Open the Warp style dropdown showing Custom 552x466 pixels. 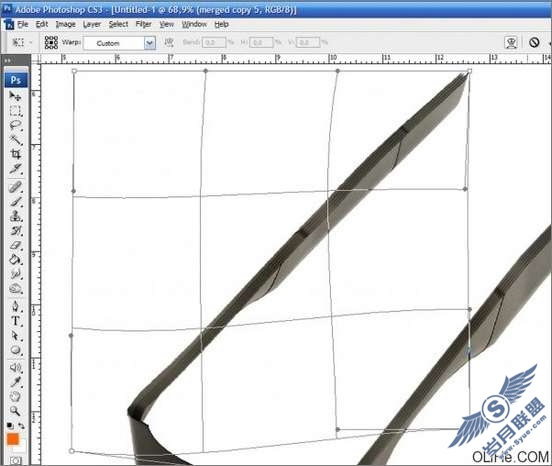tap(119, 43)
